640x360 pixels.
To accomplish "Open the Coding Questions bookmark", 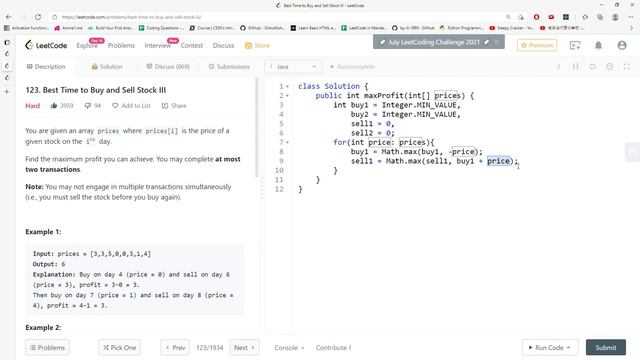I will pos(161,28).
